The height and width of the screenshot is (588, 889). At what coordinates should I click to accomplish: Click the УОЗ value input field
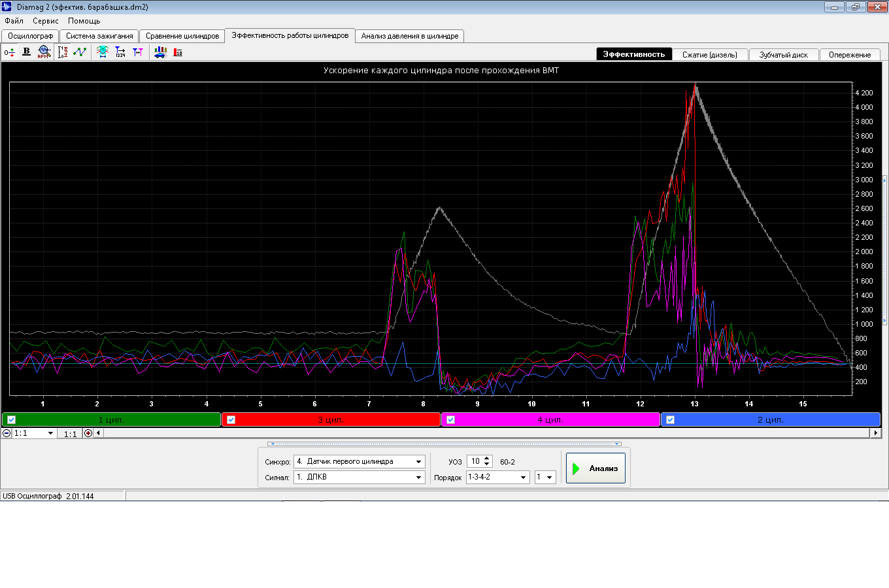[475, 461]
